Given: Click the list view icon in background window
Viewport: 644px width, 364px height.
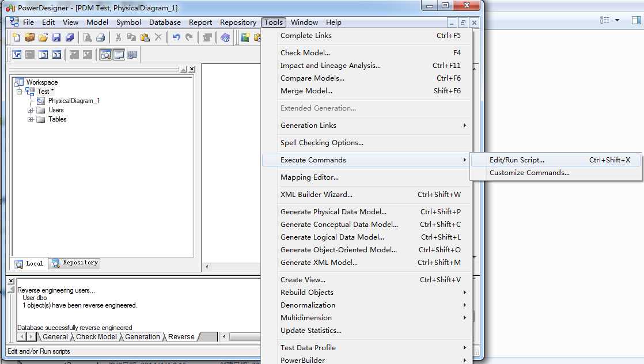Looking at the screenshot, I should coord(605,20).
